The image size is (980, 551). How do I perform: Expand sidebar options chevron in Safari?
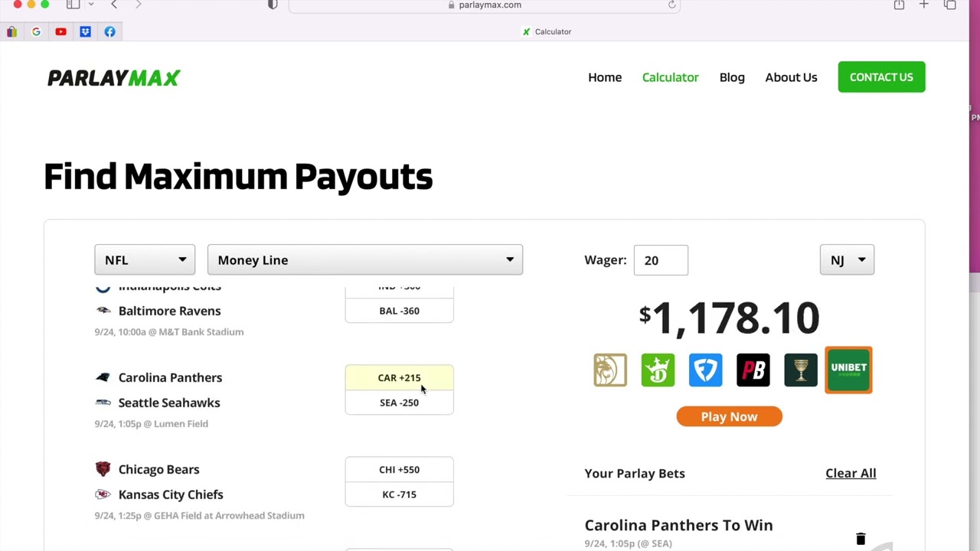tap(91, 5)
